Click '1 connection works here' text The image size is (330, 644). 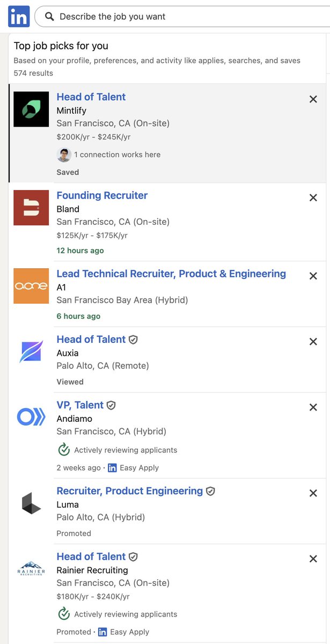(117, 155)
